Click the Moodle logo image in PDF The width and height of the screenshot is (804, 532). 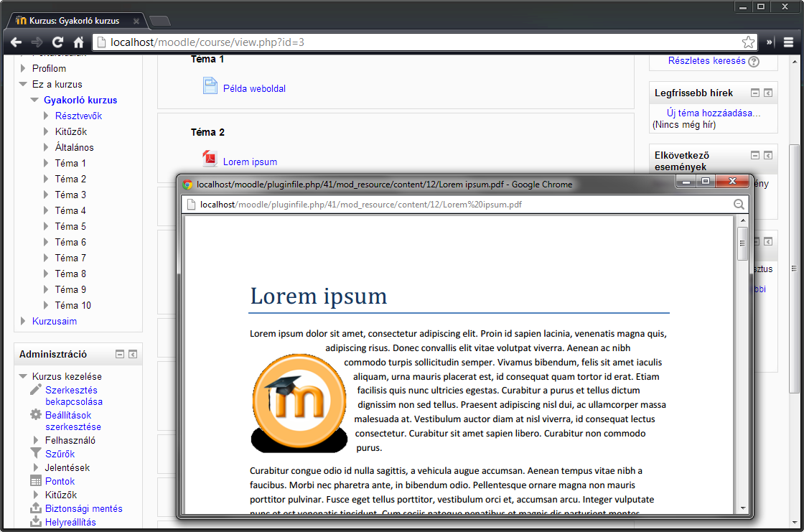click(x=299, y=403)
